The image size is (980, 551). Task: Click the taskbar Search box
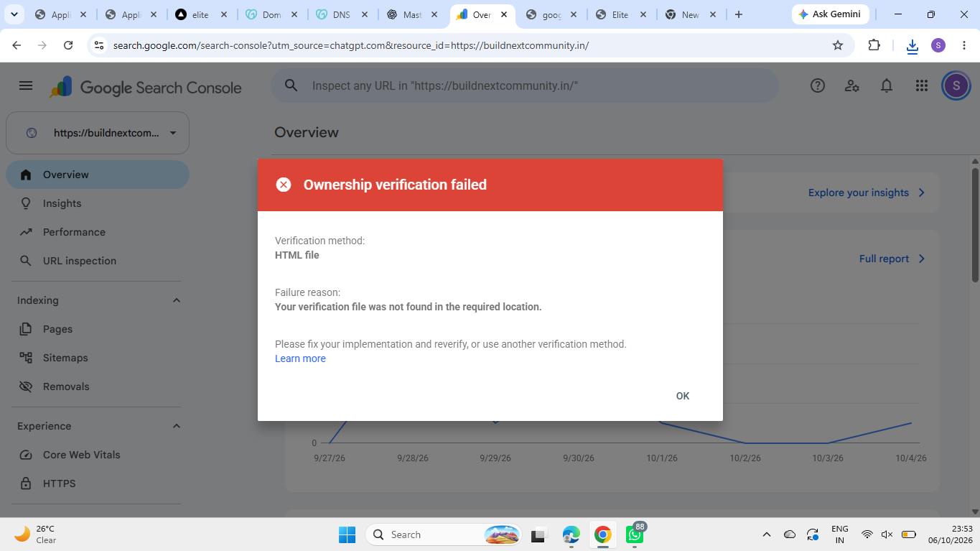click(x=444, y=534)
